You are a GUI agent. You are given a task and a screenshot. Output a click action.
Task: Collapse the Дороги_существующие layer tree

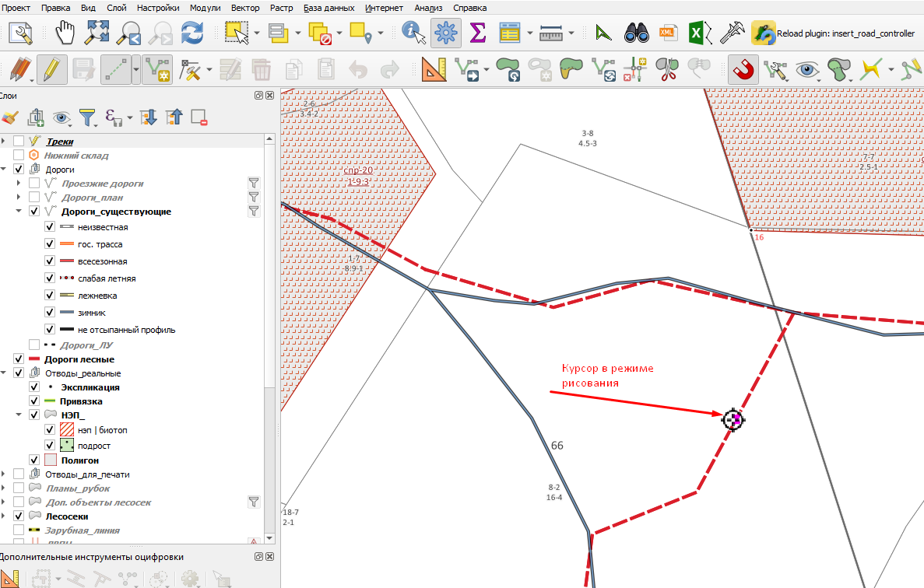pos(18,211)
